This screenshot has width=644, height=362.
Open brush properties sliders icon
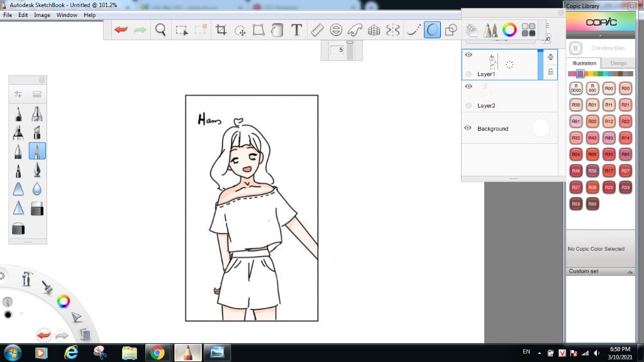[x=18, y=94]
